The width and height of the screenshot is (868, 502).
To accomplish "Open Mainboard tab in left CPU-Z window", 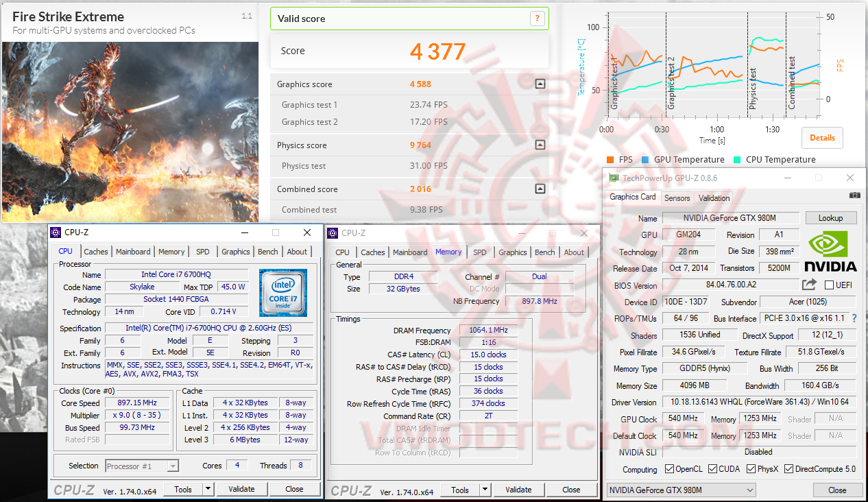I will click(x=133, y=252).
